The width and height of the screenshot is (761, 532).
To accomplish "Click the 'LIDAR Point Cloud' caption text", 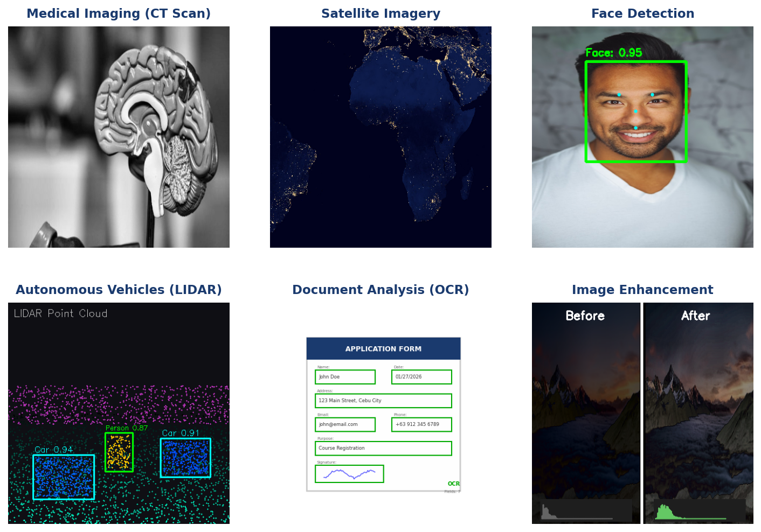I will [60, 313].
